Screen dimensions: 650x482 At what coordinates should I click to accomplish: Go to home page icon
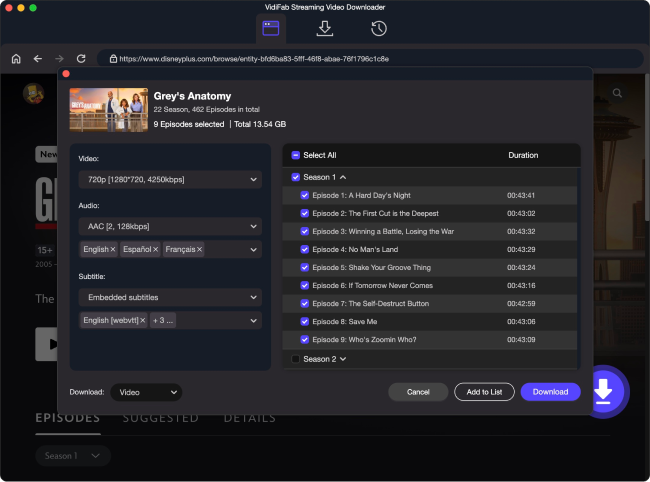pyautogui.click(x=16, y=59)
